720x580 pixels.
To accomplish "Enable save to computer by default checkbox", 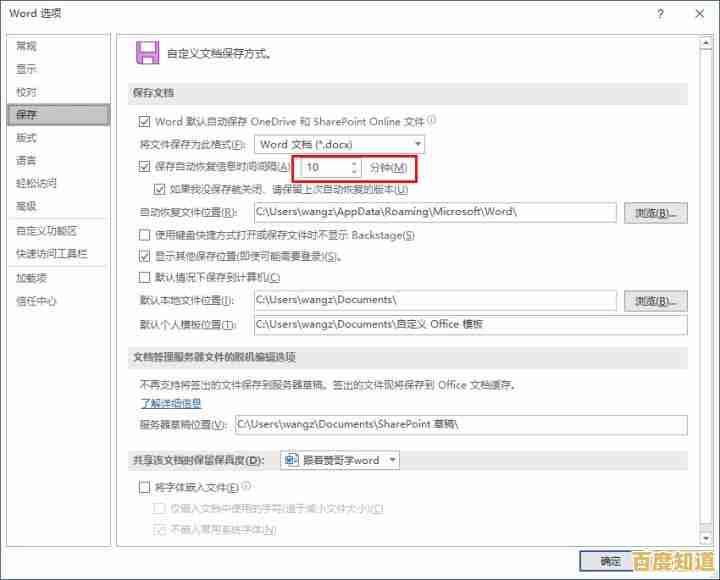I will pos(144,277).
